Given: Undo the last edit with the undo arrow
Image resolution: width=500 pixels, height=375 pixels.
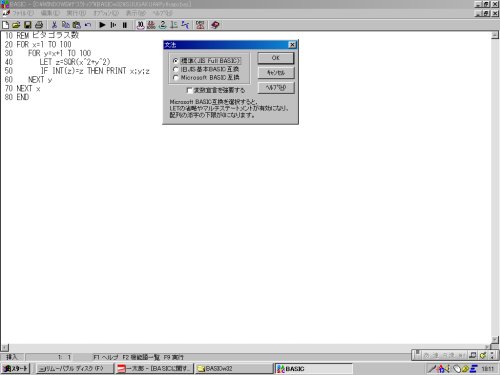Looking at the screenshot, I should pos(88,25).
